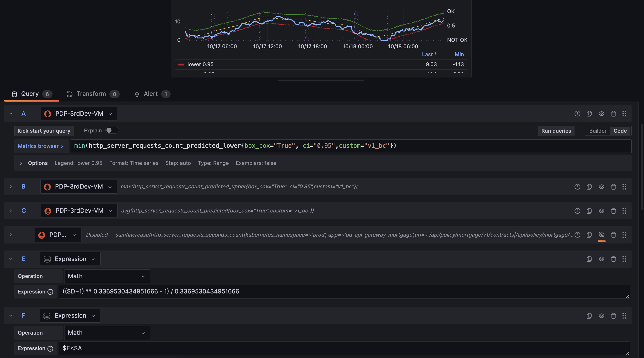Sort legend by Min column
This screenshot has height=358, width=644.
(459, 54)
